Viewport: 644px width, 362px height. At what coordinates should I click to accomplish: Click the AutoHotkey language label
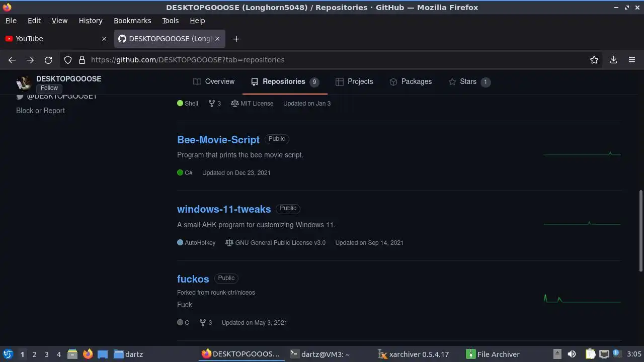(196, 243)
